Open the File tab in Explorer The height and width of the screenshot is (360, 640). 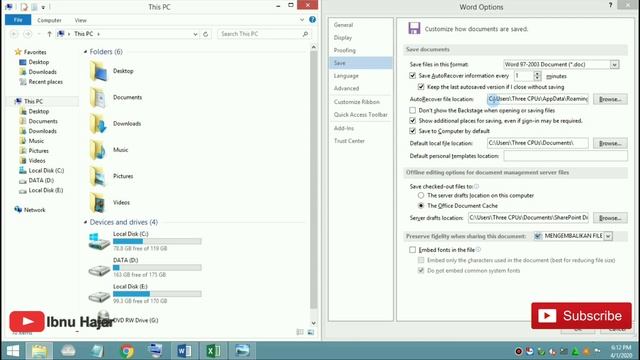pyautogui.click(x=18, y=20)
